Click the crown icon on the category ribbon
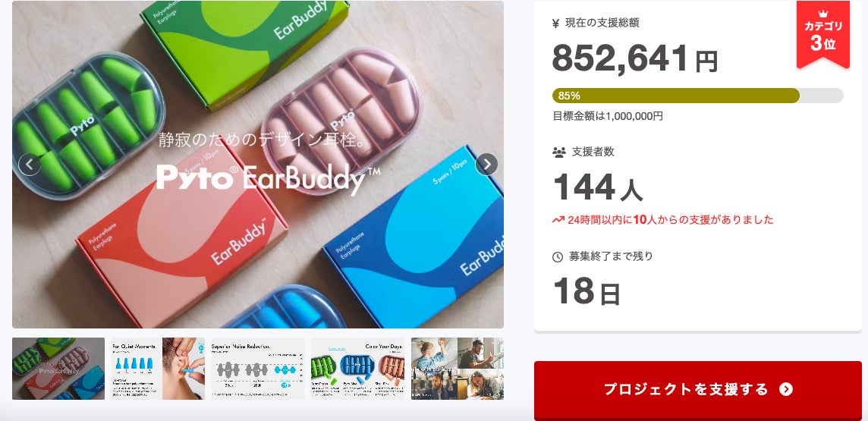This screenshot has height=421, width=868. click(822, 14)
